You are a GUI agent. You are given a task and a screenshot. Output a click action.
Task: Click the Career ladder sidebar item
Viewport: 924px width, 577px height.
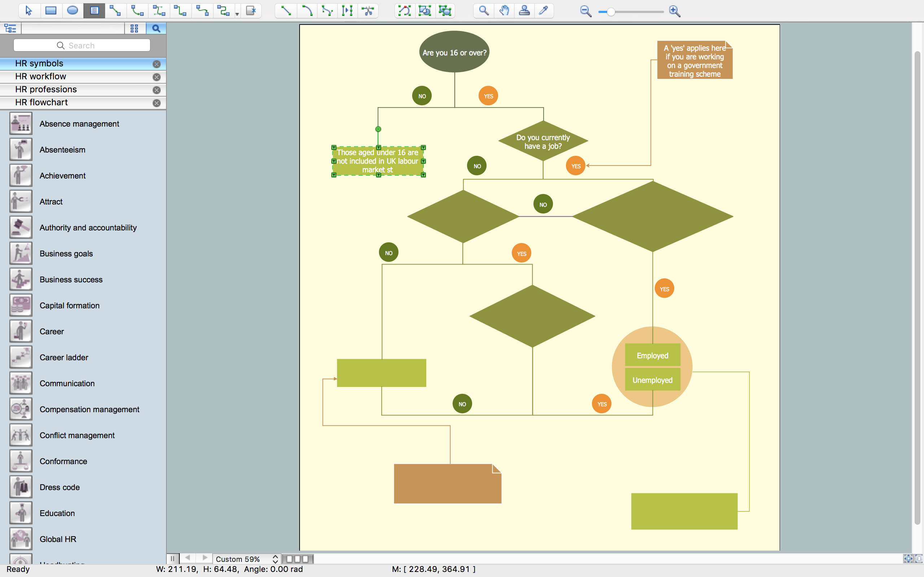pyautogui.click(x=63, y=357)
